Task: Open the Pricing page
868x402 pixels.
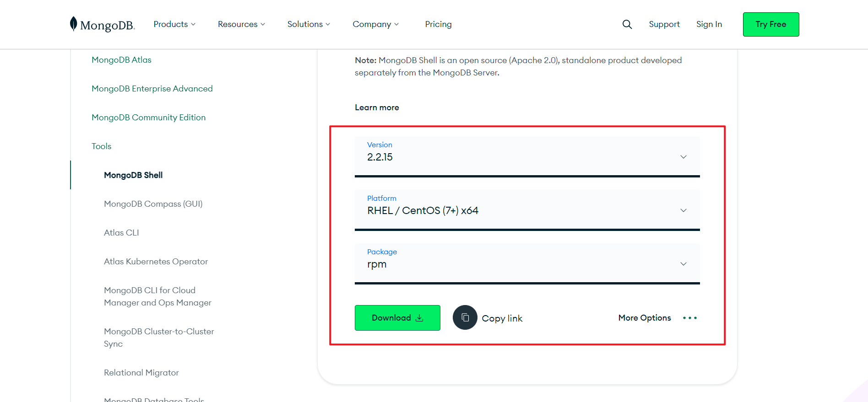Action: pyautogui.click(x=438, y=24)
